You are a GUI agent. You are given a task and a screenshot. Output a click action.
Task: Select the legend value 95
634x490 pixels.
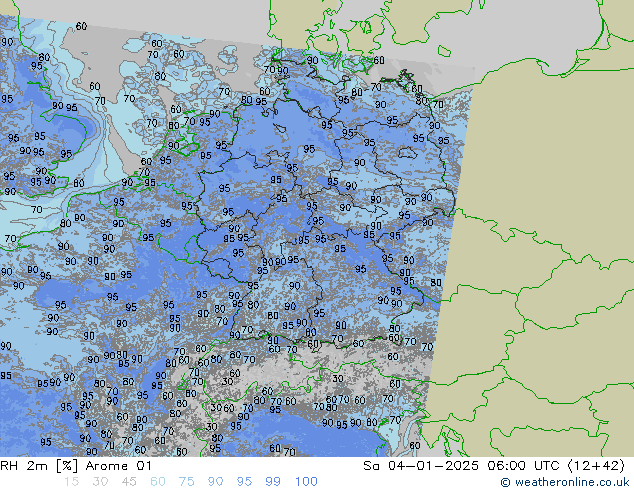pos(244,482)
